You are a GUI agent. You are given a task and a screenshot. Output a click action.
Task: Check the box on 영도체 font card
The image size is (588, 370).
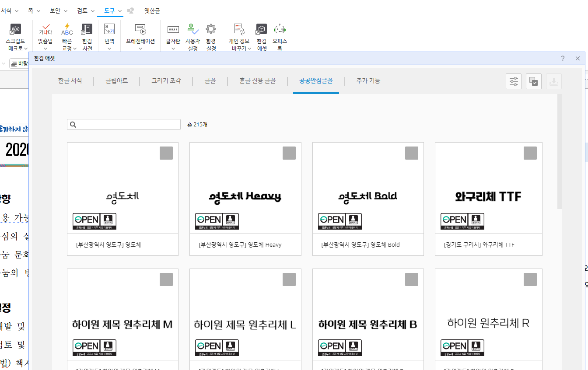(166, 153)
